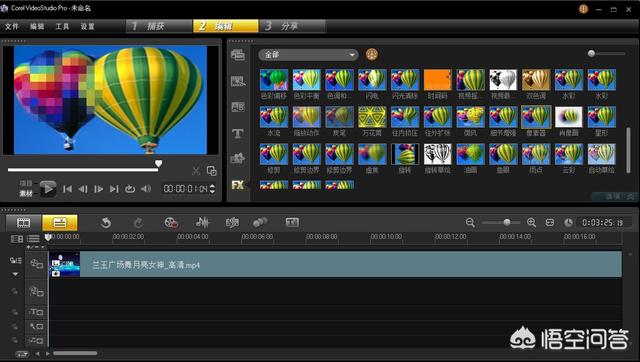Screen dimensions: 640x362
Task: Select the mp4 video clip on the timeline
Action: [x=335, y=264]
